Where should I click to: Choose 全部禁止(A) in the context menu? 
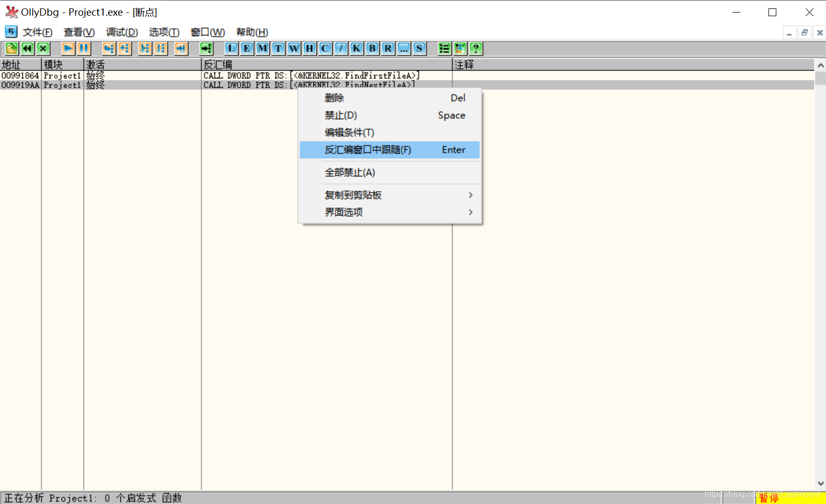click(389, 172)
